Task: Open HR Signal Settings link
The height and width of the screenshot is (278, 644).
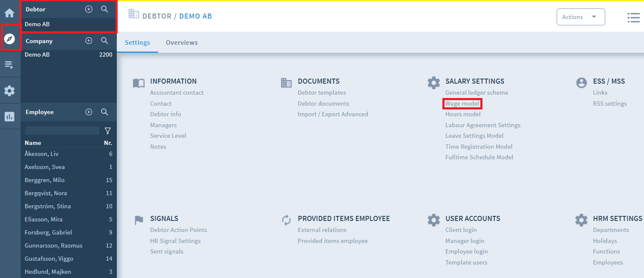Action: (175, 241)
